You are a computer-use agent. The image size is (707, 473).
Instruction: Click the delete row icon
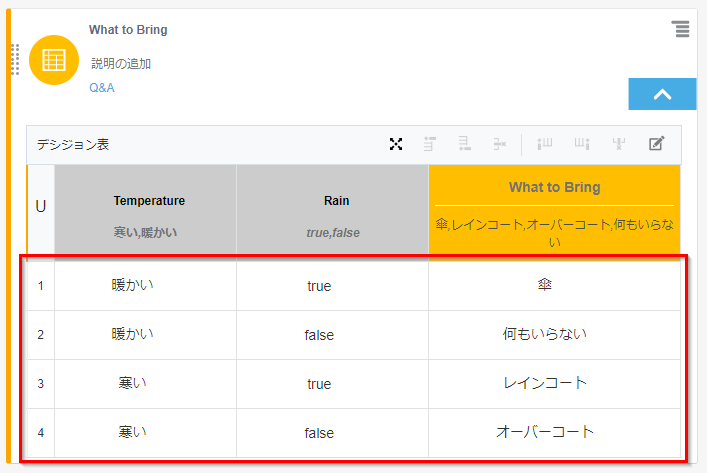coord(498,144)
